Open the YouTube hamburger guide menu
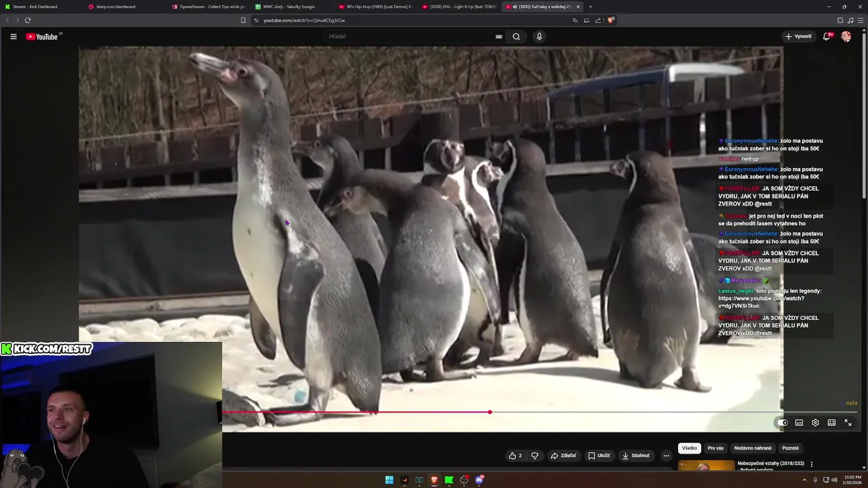The image size is (868, 488). point(13,37)
